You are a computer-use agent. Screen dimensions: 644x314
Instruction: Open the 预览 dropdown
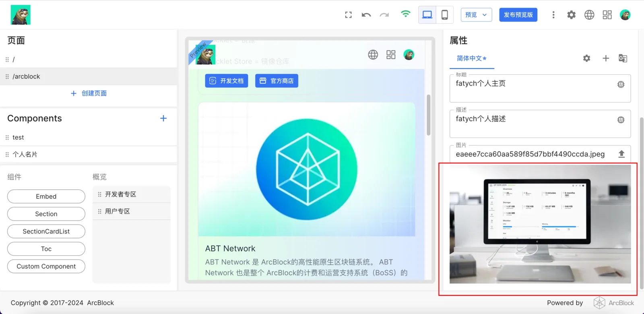476,15
